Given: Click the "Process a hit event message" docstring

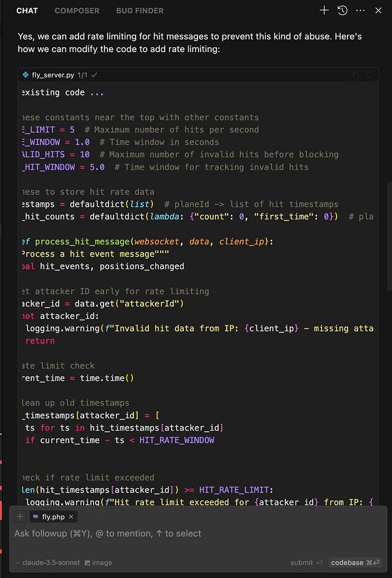Looking at the screenshot, I should click(x=95, y=254).
